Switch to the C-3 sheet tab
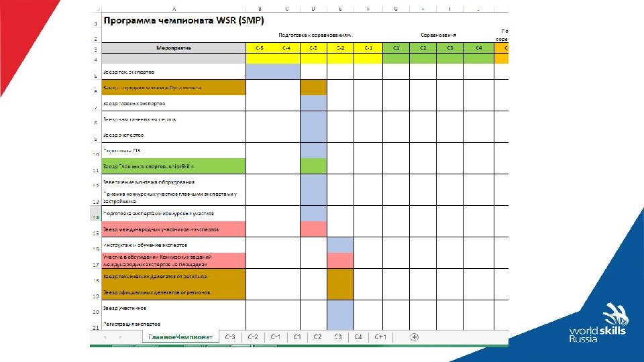 click(230, 337)
